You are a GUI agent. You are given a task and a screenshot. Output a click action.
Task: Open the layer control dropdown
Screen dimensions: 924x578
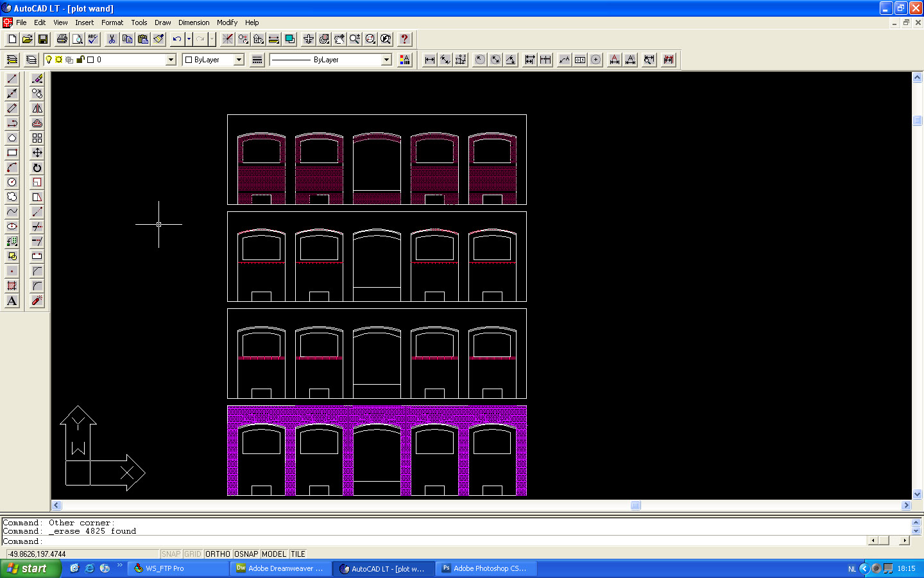coord(170,59)
